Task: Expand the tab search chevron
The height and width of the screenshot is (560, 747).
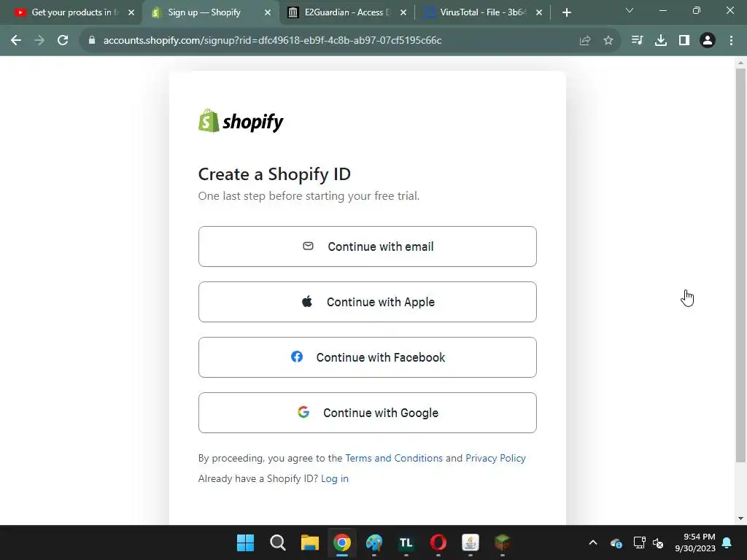Action: tap(630, 10)
